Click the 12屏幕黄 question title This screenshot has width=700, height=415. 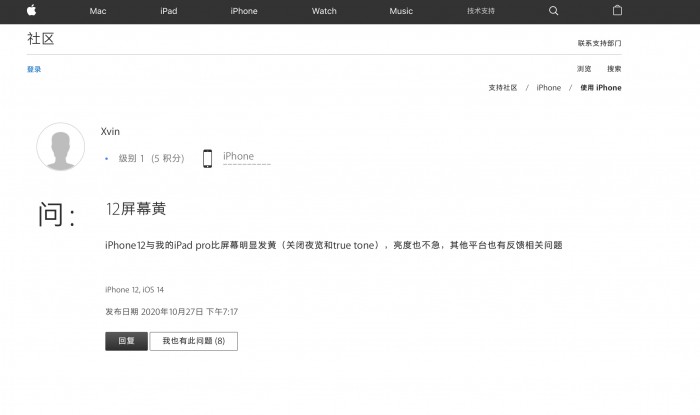[136, 208]
